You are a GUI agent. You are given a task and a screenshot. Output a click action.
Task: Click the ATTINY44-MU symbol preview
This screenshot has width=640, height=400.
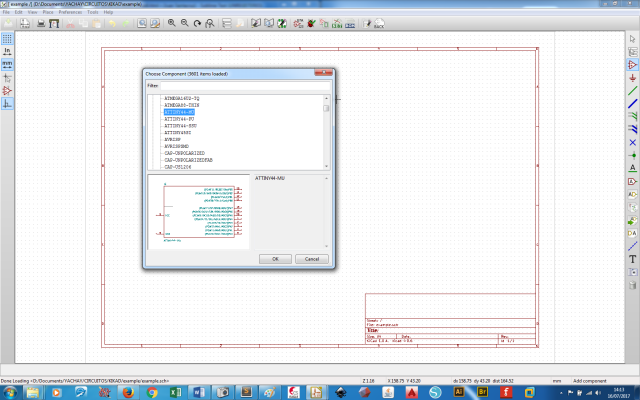pos(199,212)
